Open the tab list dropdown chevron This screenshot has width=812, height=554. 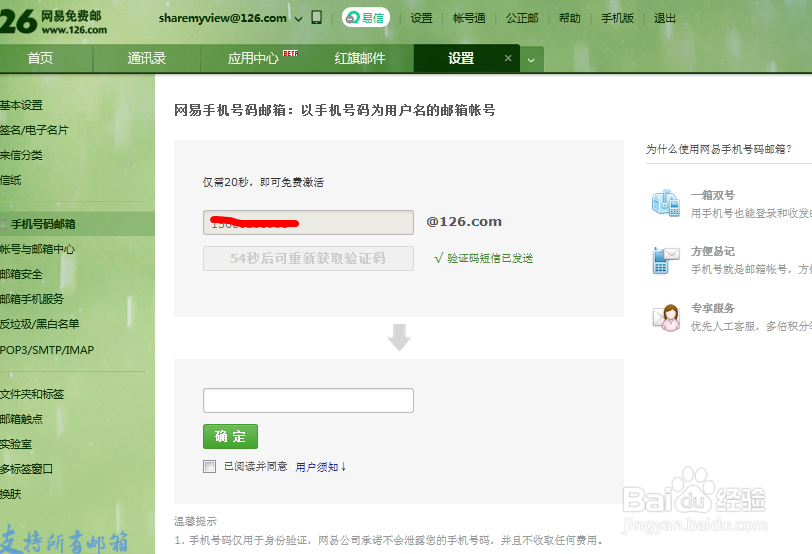pyautogui.click(x=531, y=60)
